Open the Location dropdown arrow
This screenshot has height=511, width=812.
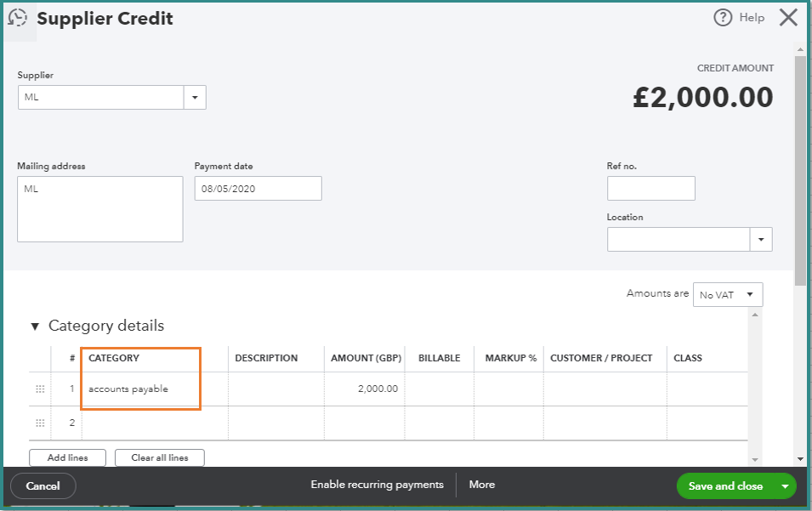[760, 240]
